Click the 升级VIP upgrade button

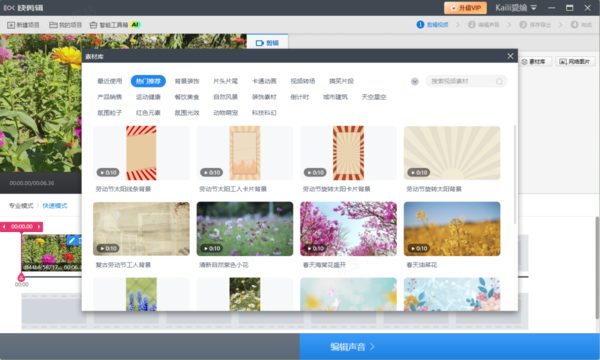465,8
